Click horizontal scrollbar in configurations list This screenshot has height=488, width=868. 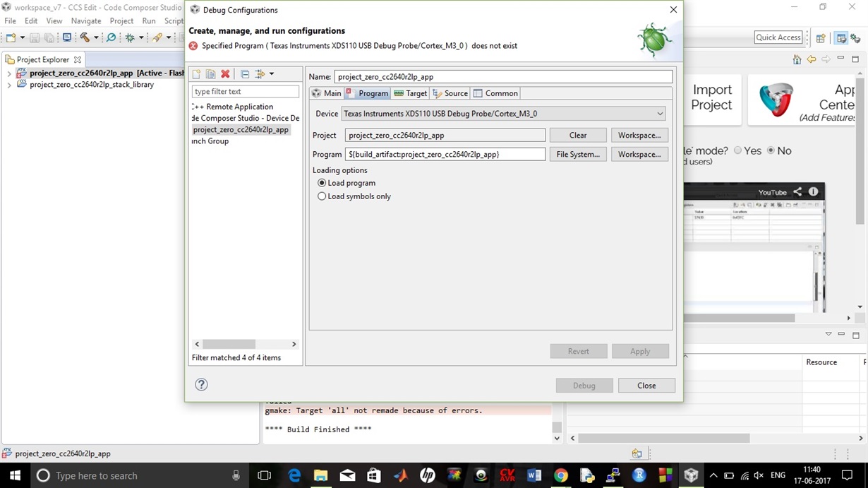pos(229,344)
